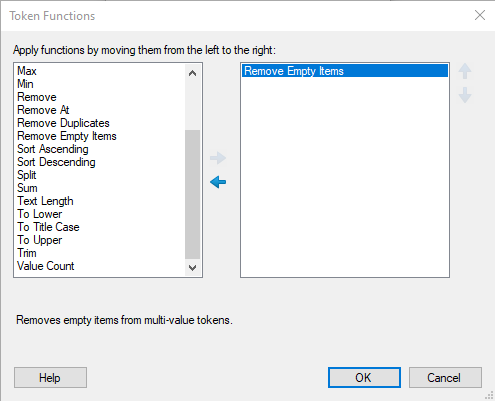Choose the Split function
This screenshot has height=401, width=495.
pos(27,175)
